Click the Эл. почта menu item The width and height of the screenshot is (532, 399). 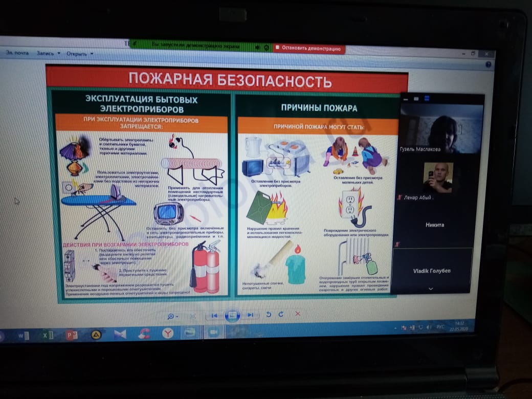pyautogui.click(x=17, y=53)
